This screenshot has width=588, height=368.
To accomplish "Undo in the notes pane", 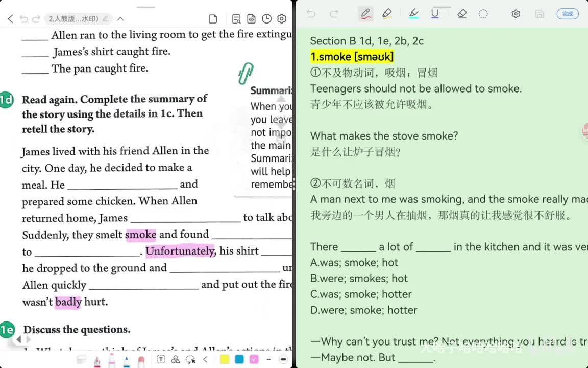I will [x=311, y=14].
